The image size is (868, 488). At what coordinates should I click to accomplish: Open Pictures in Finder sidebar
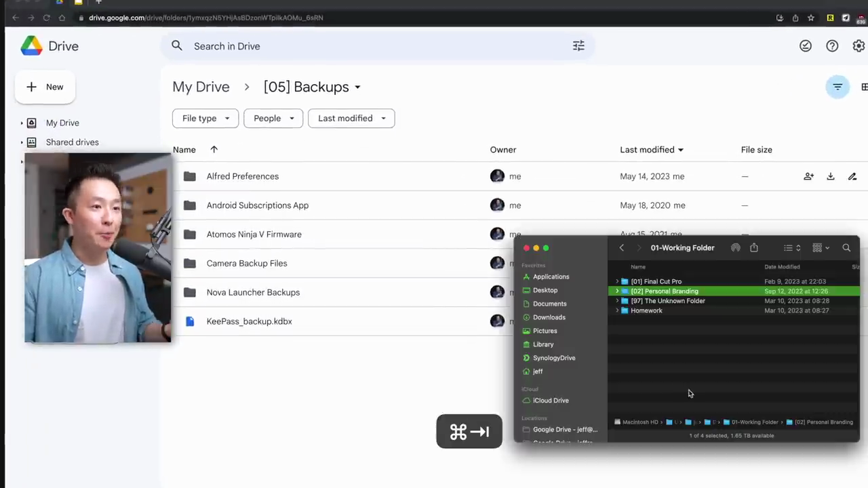(x=540, y=331)
